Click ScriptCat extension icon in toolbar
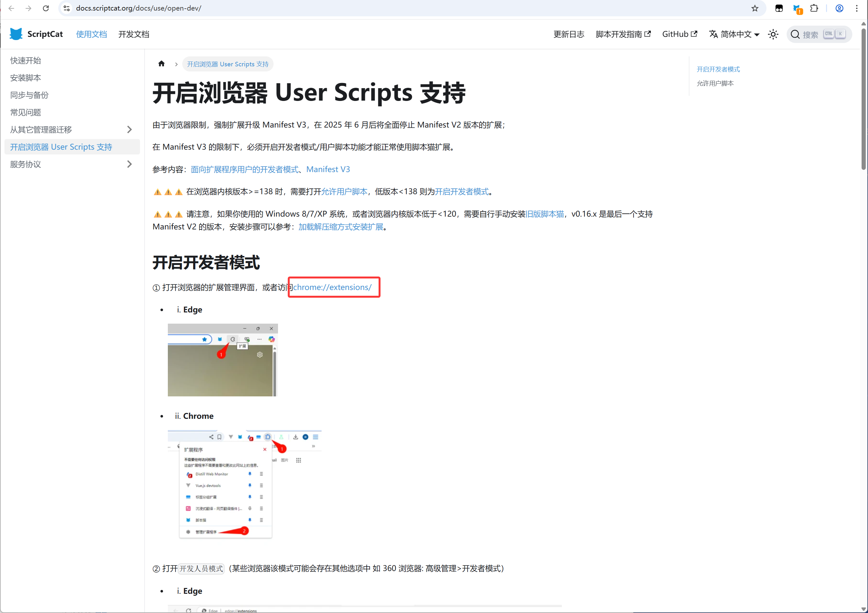The width and height of the screenshot is (868, 613). point(797,8)
